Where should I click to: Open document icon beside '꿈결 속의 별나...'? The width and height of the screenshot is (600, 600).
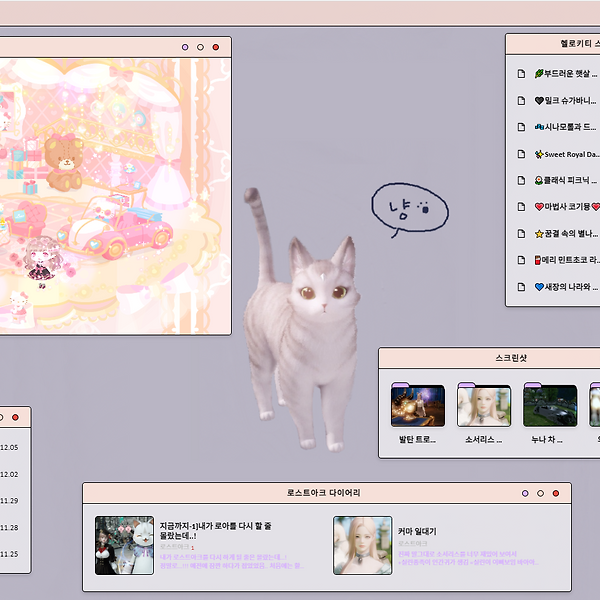pos(521,233)
